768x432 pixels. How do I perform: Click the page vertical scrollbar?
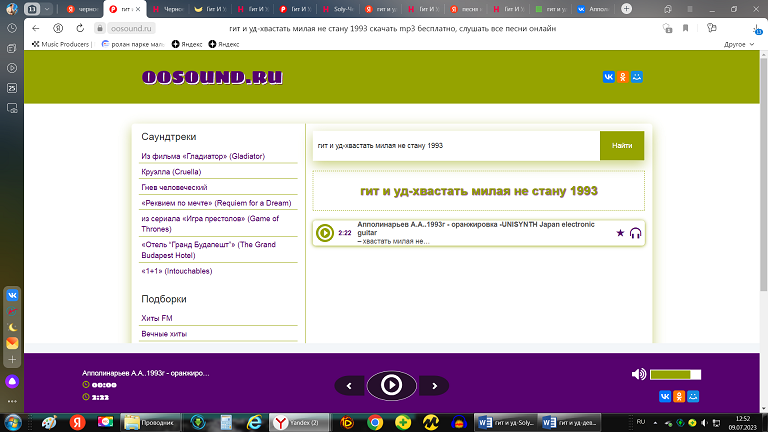pos(764,174)
